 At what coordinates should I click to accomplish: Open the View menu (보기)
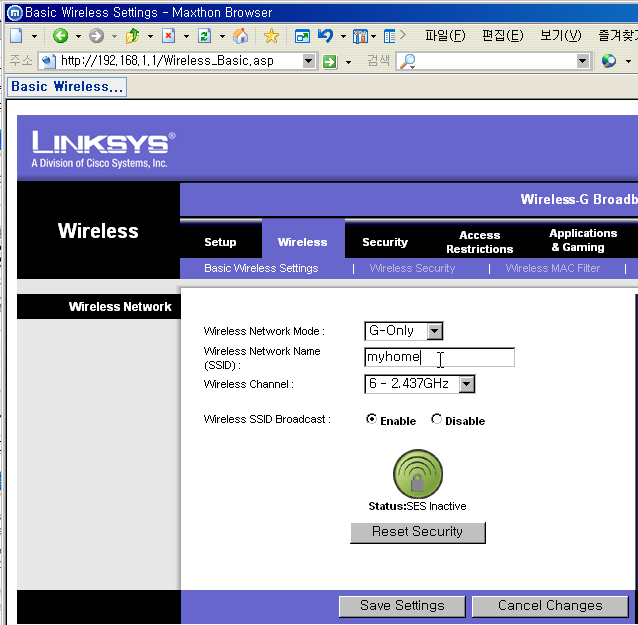[x=561, y=36]
